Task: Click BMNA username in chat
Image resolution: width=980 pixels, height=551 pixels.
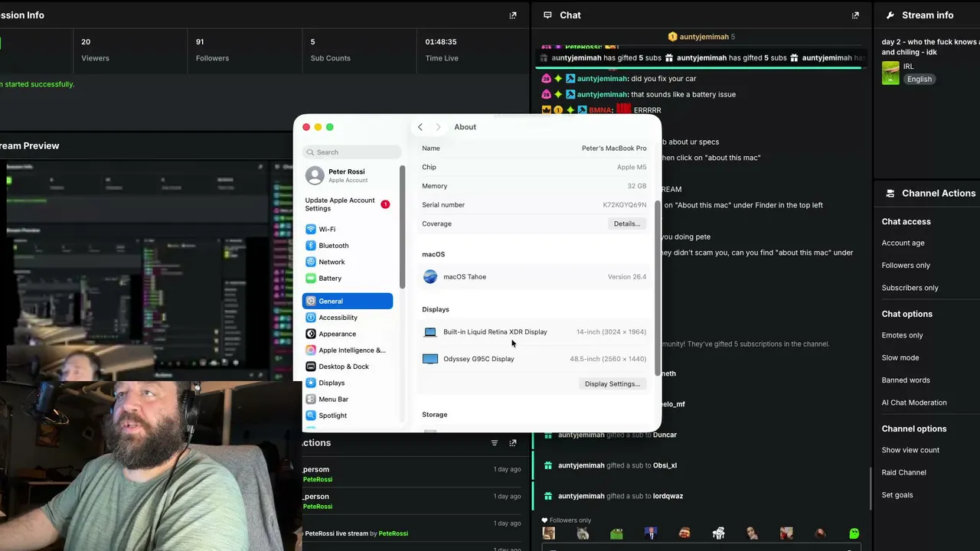Action: click(x=600, y=110)
